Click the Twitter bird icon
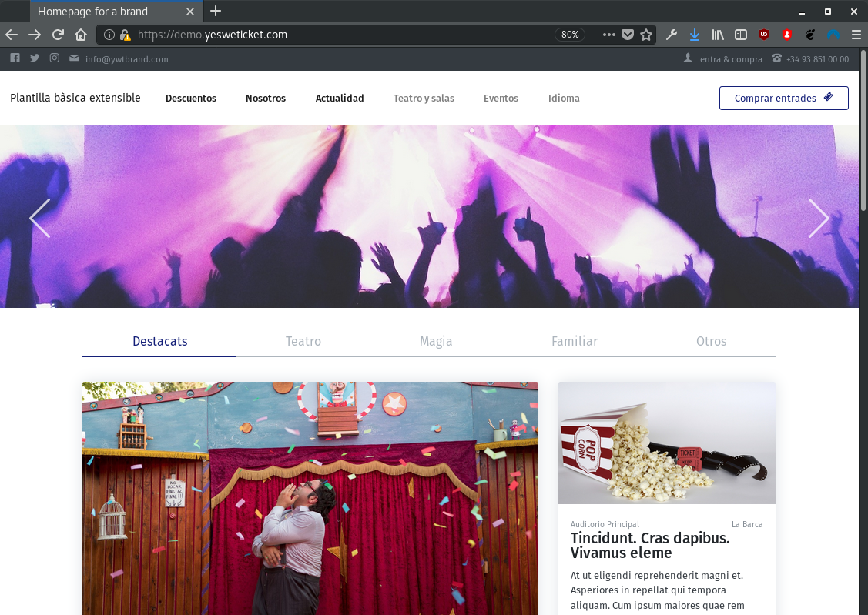868x615 pixels. coord(35,58)
